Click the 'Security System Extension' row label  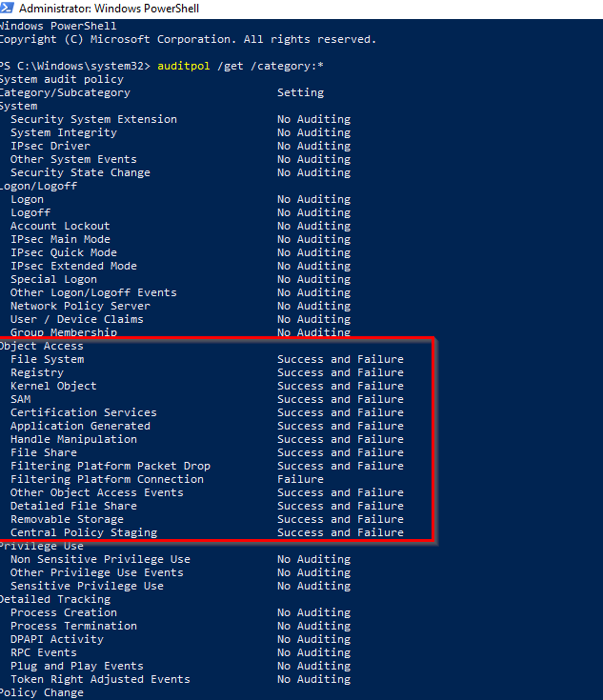click(93, 119)
